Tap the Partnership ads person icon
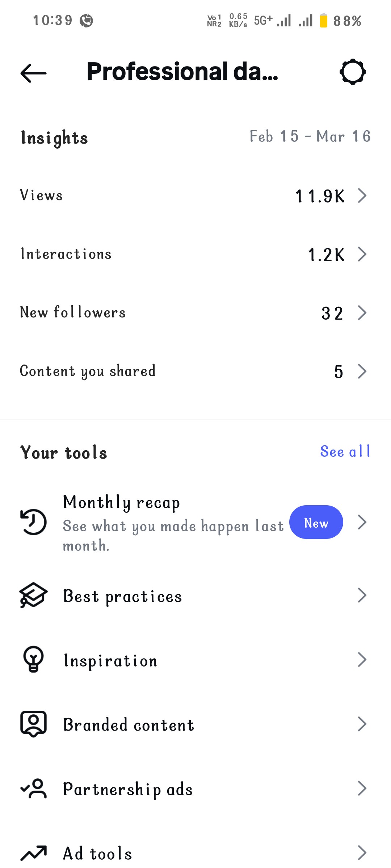Screen dimensions: 391x868 click(33, 788)
